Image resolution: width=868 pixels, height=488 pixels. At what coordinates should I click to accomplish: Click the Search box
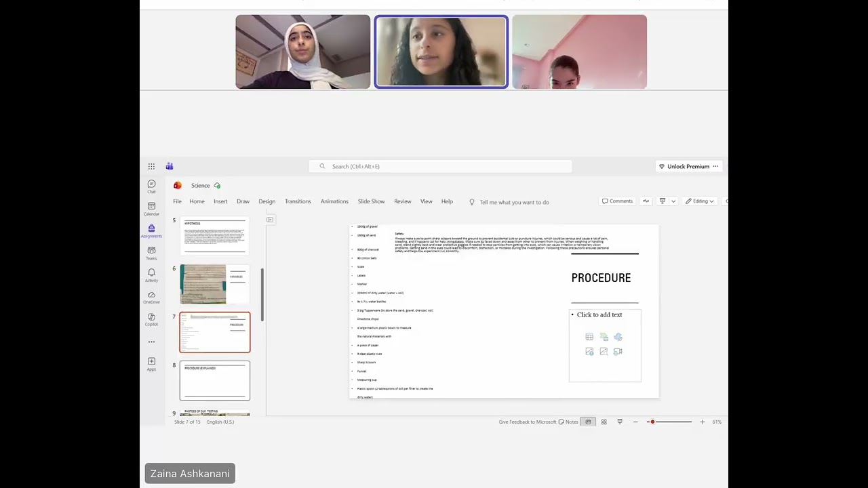(440, 166)
